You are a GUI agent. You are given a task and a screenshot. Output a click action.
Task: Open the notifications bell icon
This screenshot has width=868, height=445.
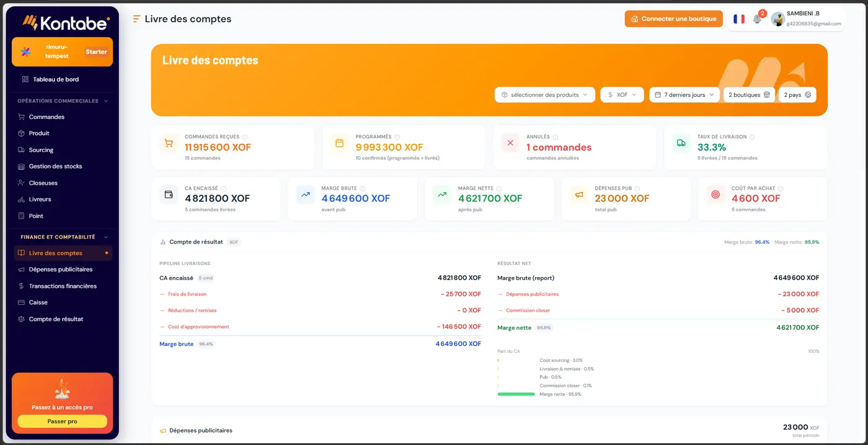(757, 19)
